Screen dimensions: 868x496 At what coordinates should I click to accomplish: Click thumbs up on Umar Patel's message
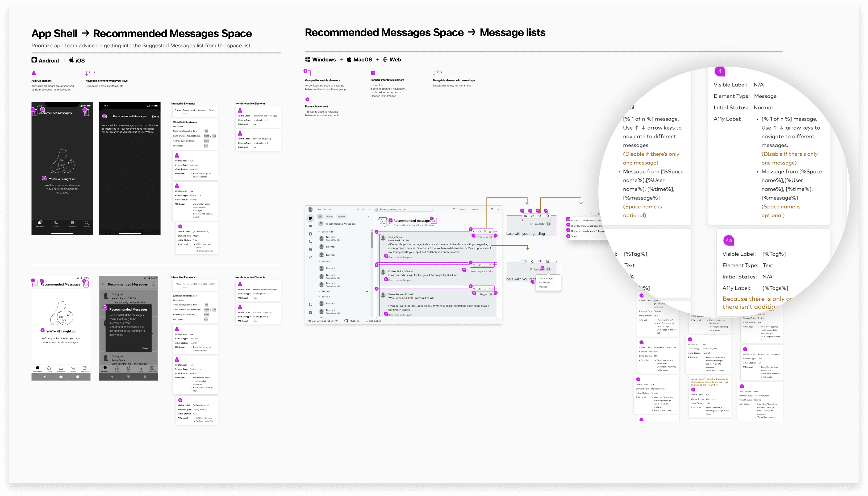(479, 231)
